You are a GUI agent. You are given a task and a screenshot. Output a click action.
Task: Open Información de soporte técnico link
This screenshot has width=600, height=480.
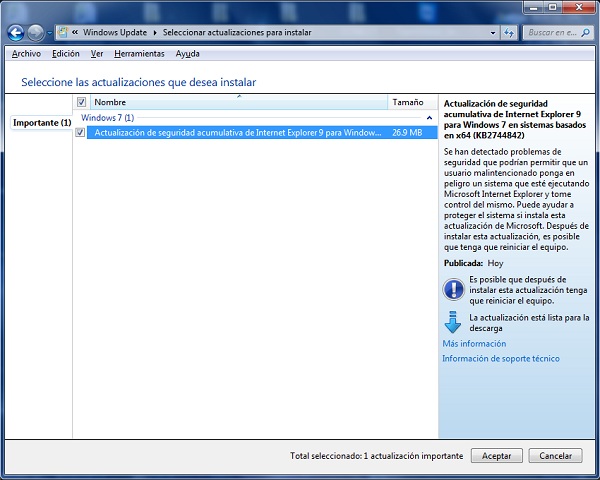click(x=501, y=359)
